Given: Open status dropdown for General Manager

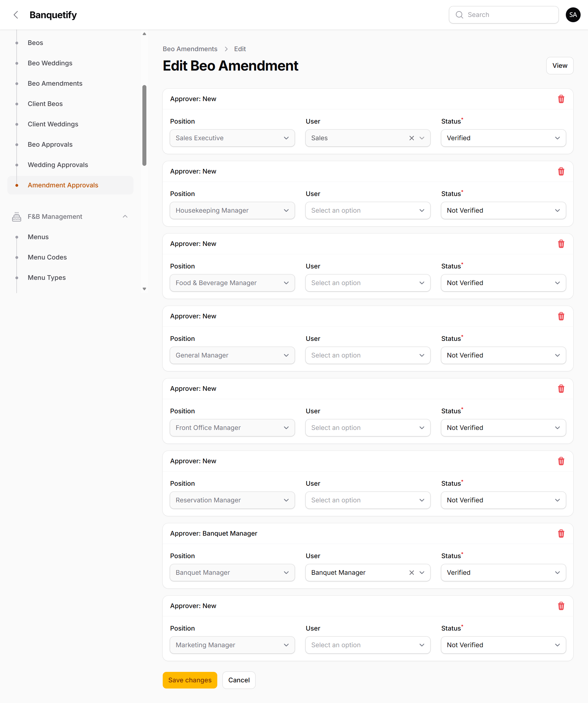Looking at the screenshot, I should tap(503, 355).
